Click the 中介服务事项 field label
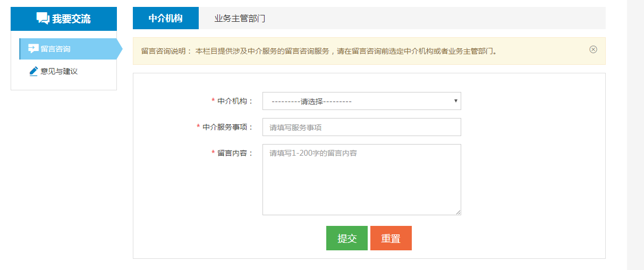Image resolution: width=644 pixels, height=270 pixels. click(x=228, y=127)
